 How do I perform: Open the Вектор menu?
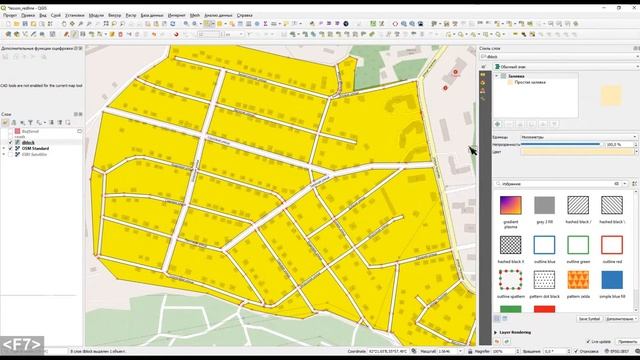coord(115,15)
